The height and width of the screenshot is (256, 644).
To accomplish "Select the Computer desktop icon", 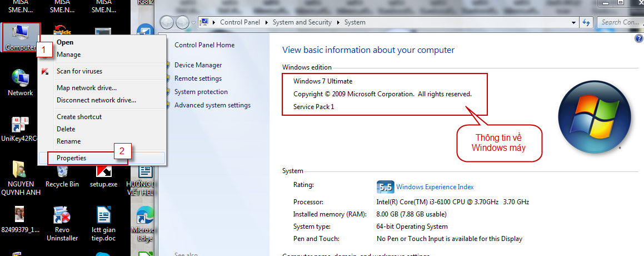I will [x=21, y=37].
